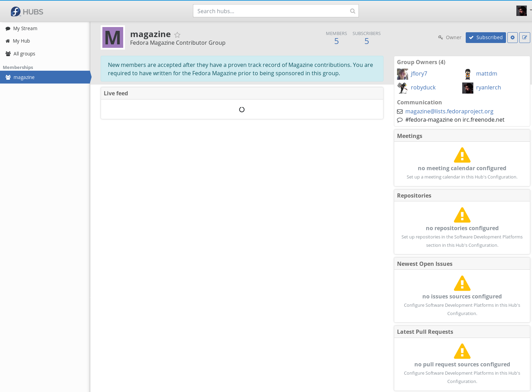This screenshot has height=392, width=532.
Task: Click the My Hub home icon
Action: tap(8, 41)
